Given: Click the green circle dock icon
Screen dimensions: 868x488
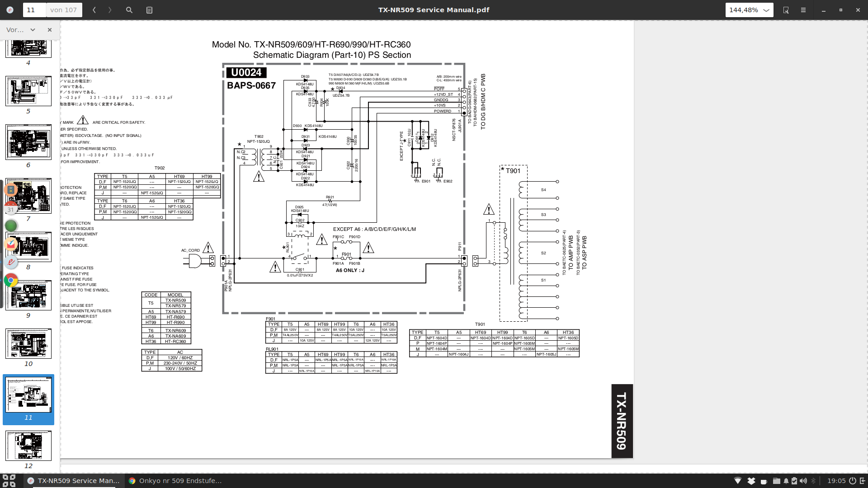Looking at the screenshot, I should 11,225.
